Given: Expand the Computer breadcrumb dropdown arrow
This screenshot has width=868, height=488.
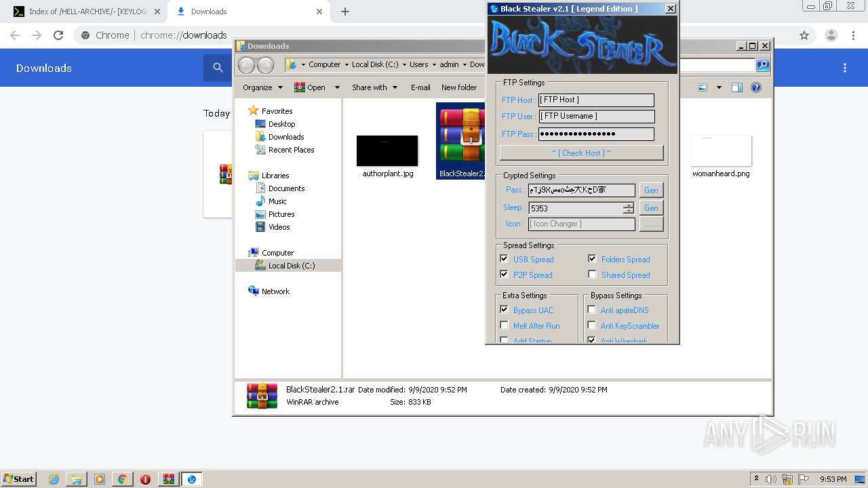Looking at the screenshot, I should coord(346,65).
